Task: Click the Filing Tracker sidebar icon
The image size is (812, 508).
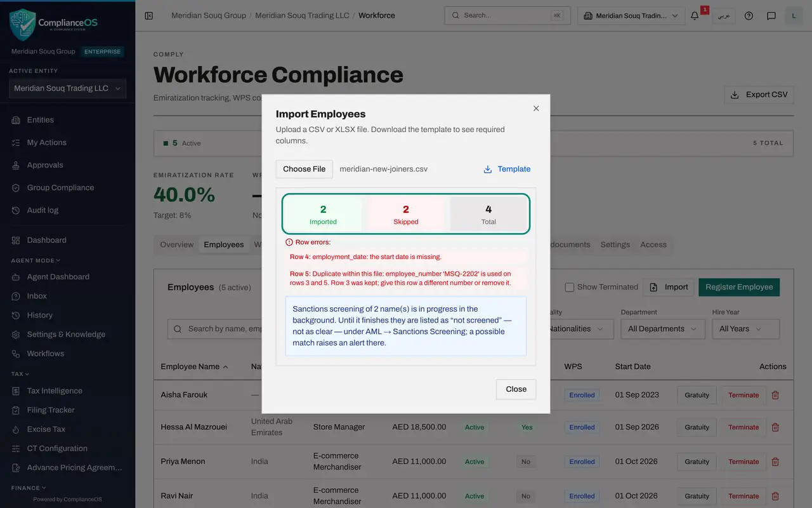Action: pos(16,410)
